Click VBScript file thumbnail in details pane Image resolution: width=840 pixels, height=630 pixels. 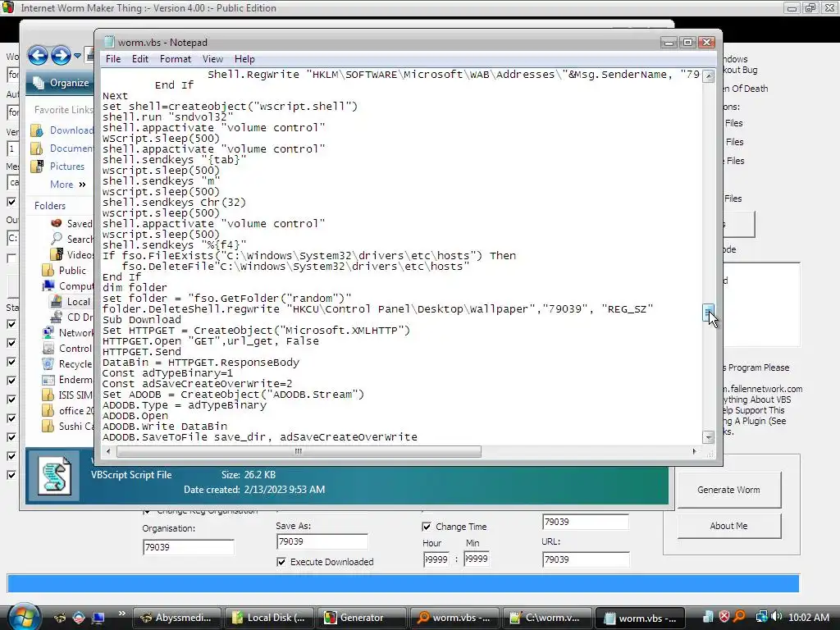point(54,476)
